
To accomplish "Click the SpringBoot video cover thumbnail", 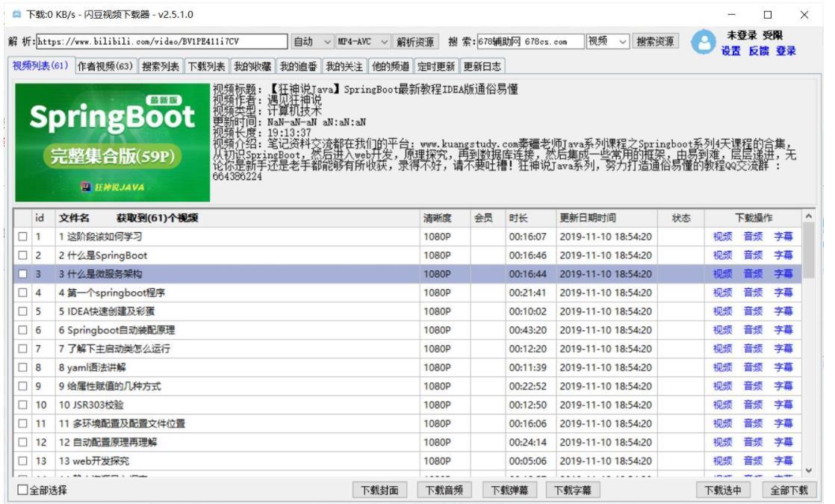I will click(112, 142).
